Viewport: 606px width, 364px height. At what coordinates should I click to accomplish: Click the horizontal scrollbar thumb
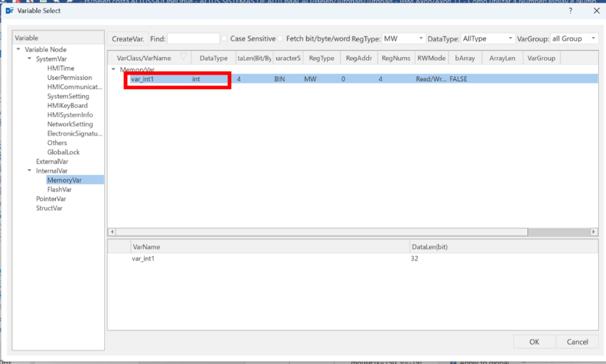click(321, 232)
